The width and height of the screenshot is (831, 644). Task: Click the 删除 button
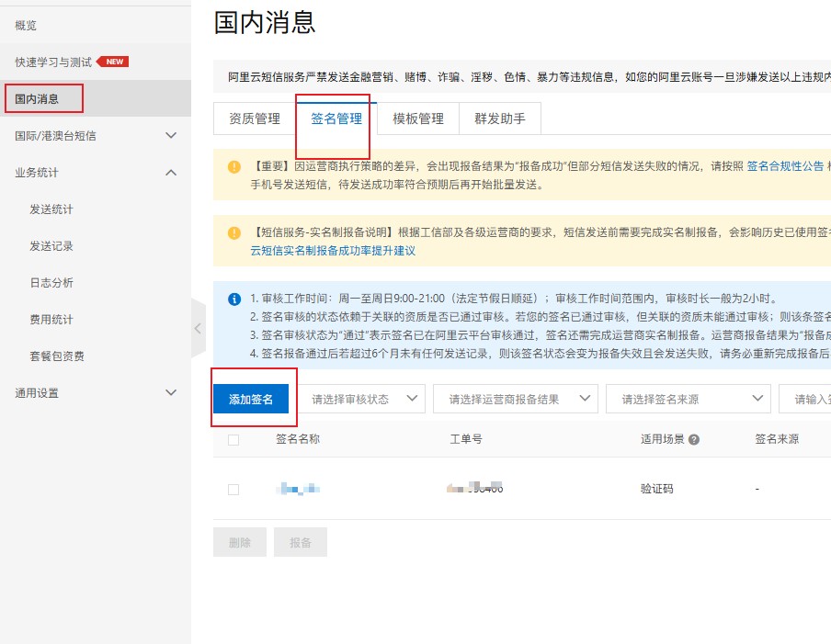[240, 542]
